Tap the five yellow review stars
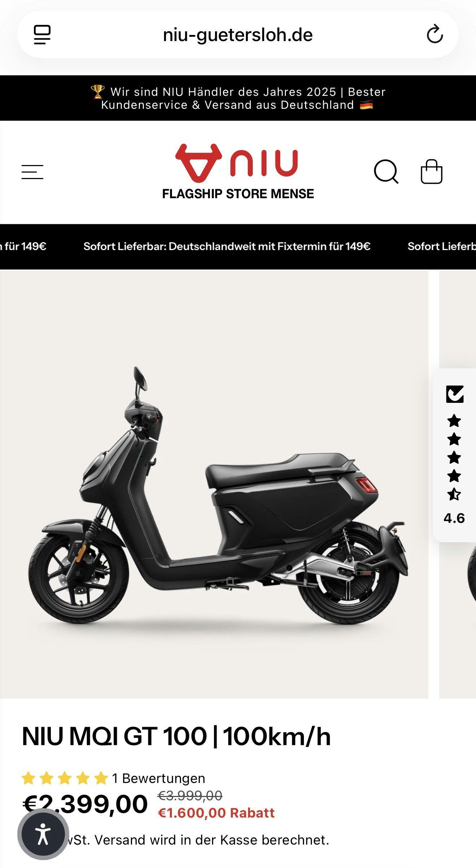The image size is (476, 868). (x=65, y=778)
